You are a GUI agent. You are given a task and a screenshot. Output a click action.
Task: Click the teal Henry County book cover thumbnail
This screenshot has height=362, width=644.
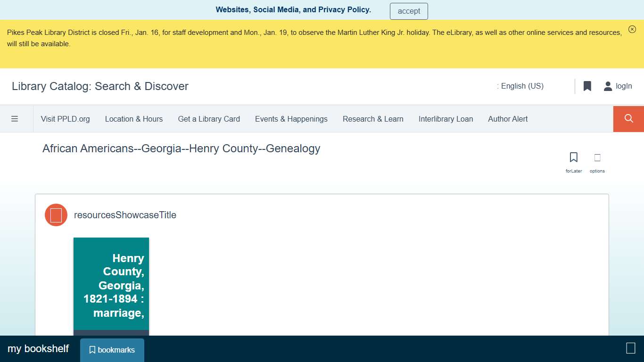pos(111,283)
